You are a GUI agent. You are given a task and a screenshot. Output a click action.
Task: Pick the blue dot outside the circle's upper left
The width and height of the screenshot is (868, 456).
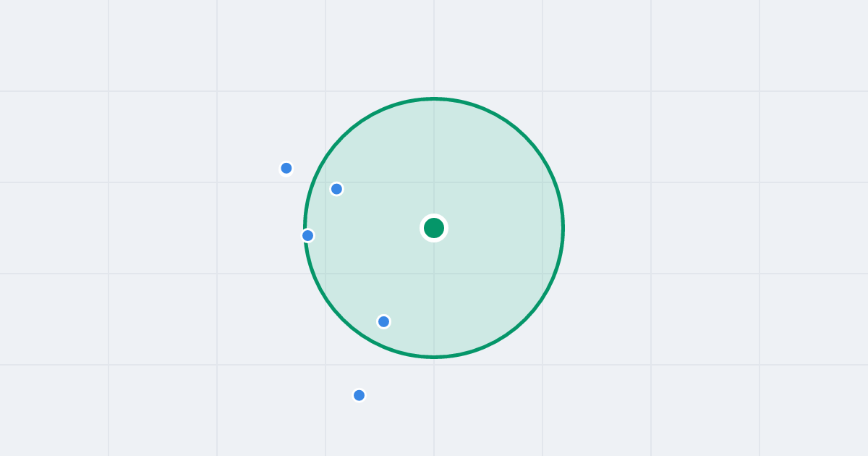[286, 168]
